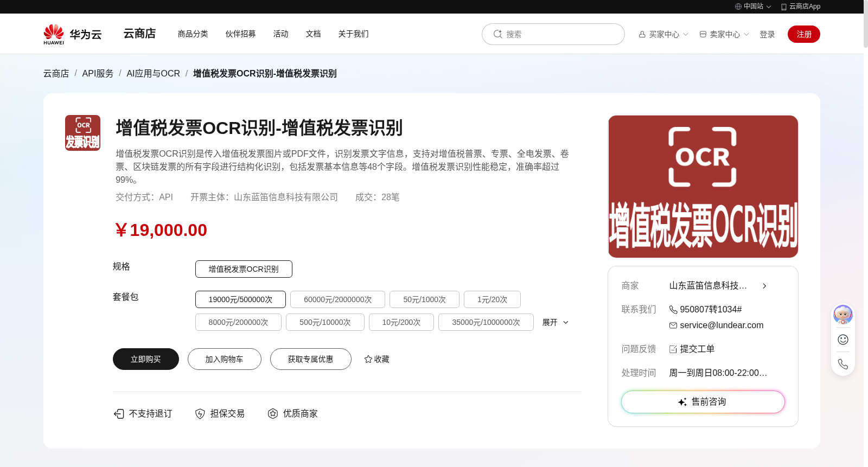Click the 登录 link
868x467 pixels.
pyautogui.click(x=767, y=34)
